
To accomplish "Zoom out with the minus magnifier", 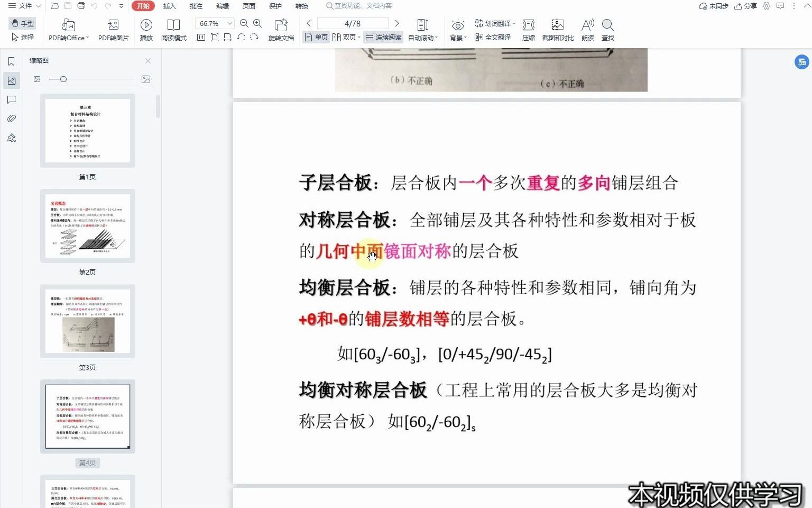I will (x=244, y=23).
